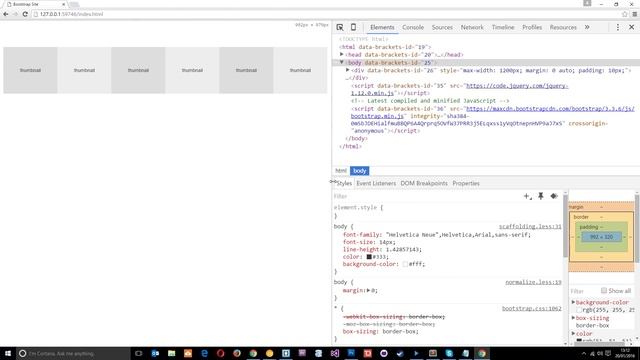This screenshot has height=360, width=640.
Task: Select the Properties pane tab
Action: point(466,183)
